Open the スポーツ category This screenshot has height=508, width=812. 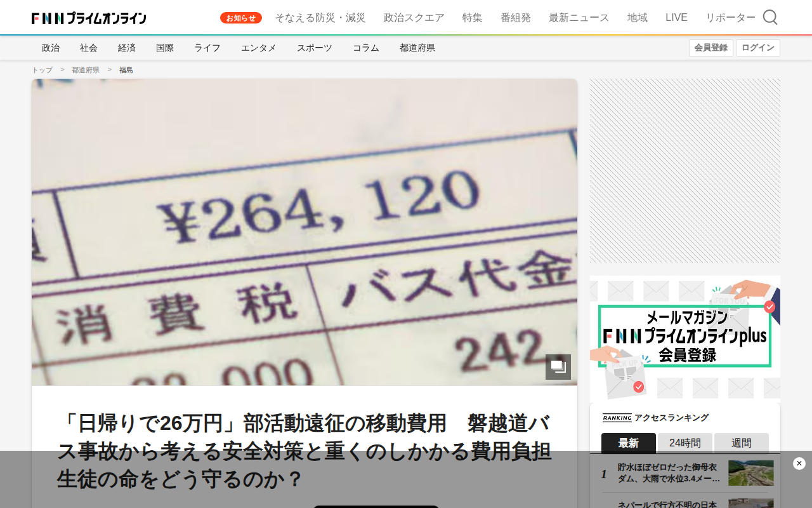tap(315, 48)
